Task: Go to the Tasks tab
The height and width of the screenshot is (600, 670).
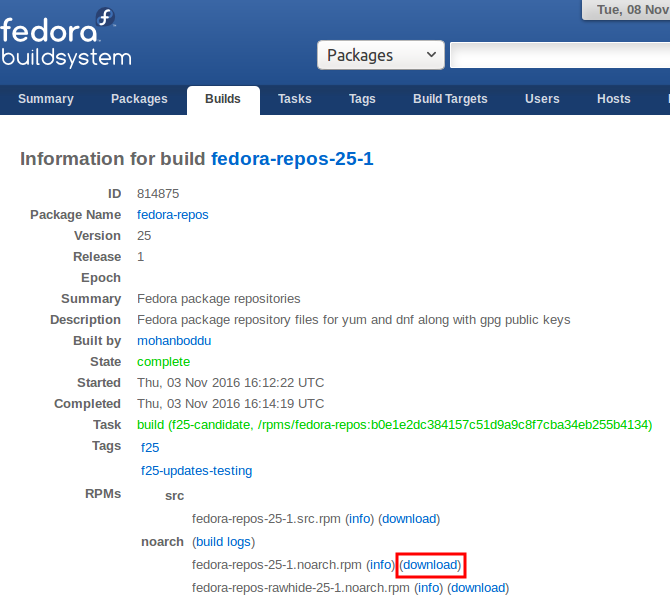Action: tap(295, 99)
